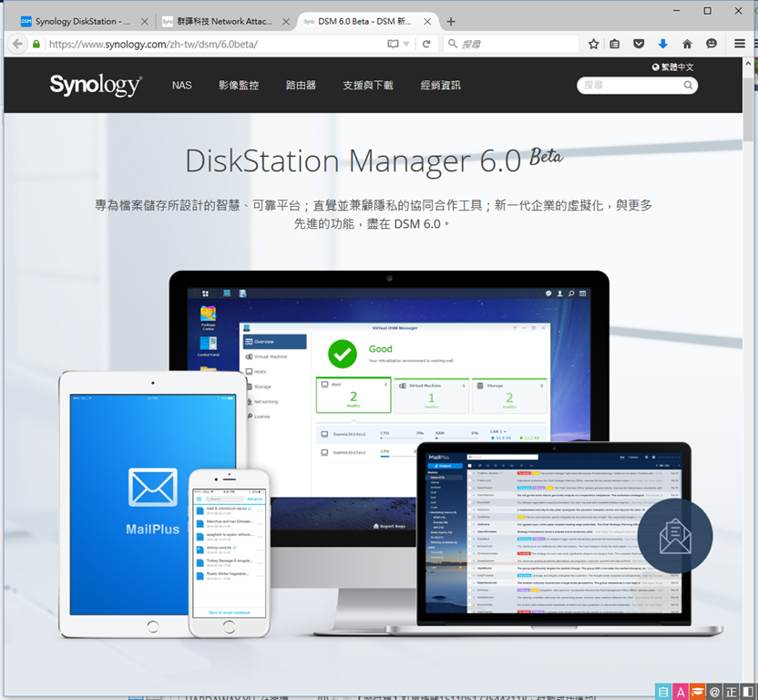Screen dimensions: 758x700
Task: Switch to the 群暉科技 Network Attac... tab
Action: click(x=224, y=21)
